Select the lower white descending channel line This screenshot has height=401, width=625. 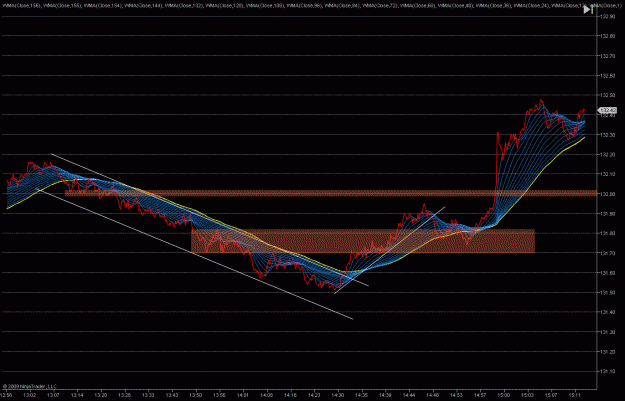click(x=194, y=254)
